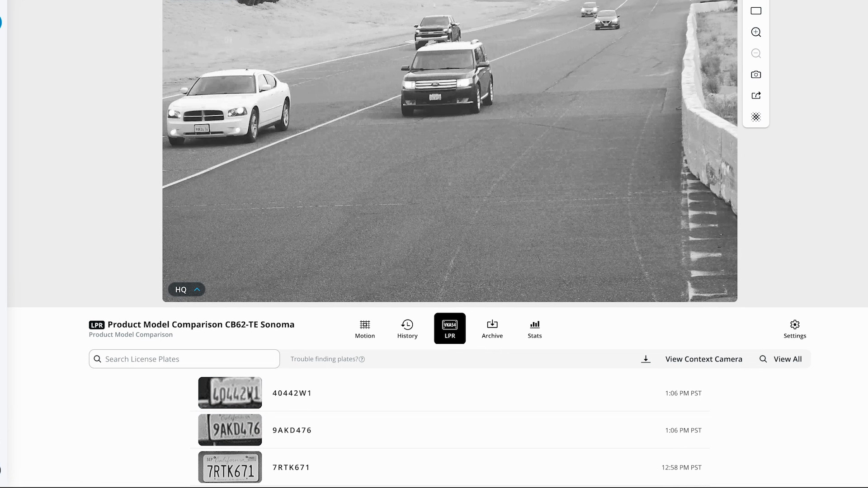
Task: Download plates with the download arrow icon
Action: coord(646,359)
